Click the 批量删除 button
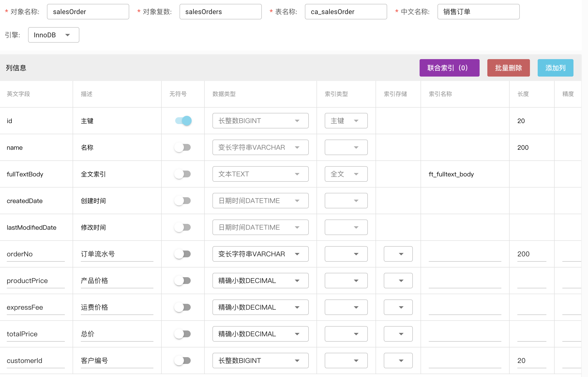The image size is (588, 377). pos(508,68)
